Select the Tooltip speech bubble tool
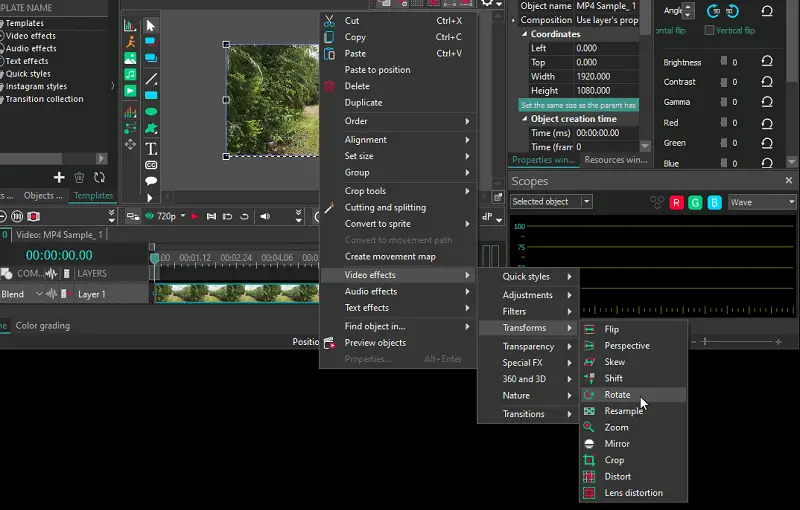 point(151,181)
